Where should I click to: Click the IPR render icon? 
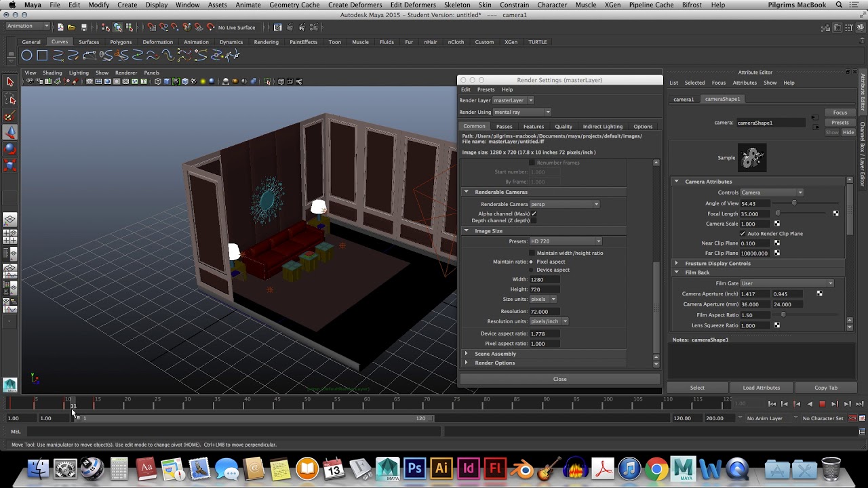(302, 27)
